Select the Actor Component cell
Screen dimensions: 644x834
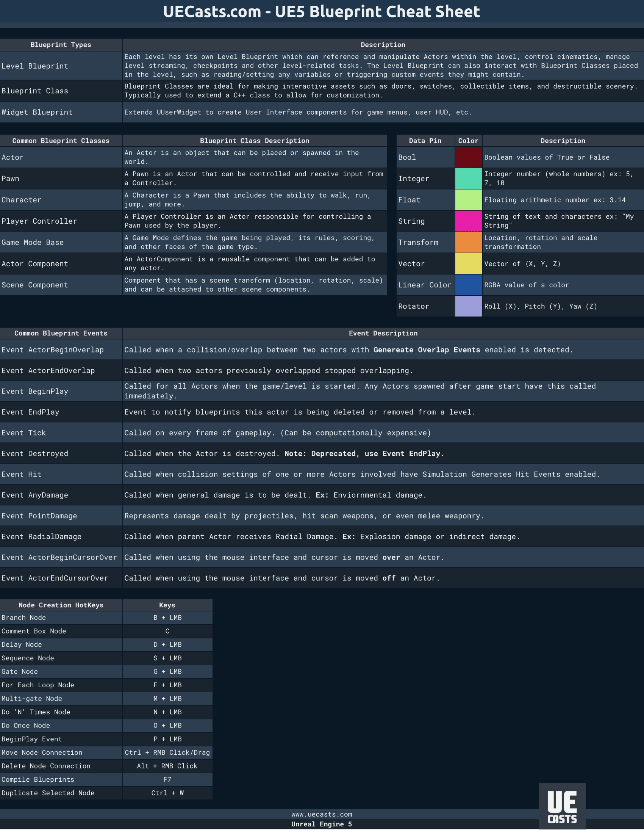61,264
